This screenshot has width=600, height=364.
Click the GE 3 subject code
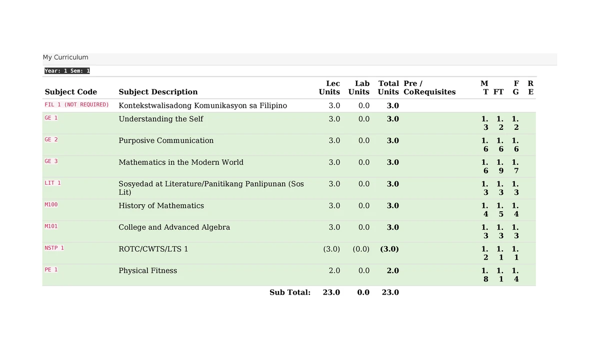[x=51, y=161]
